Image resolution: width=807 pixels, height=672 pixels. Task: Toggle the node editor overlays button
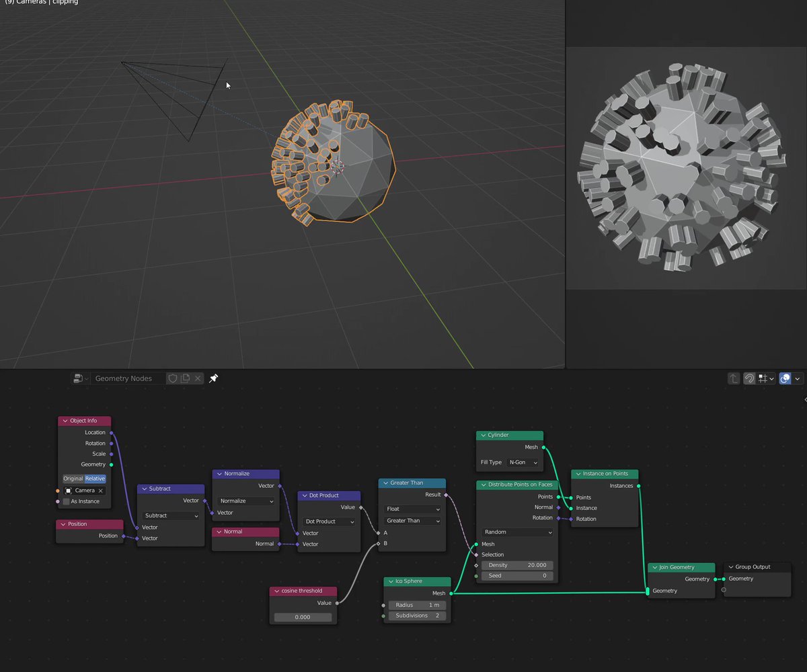(785, 378)
